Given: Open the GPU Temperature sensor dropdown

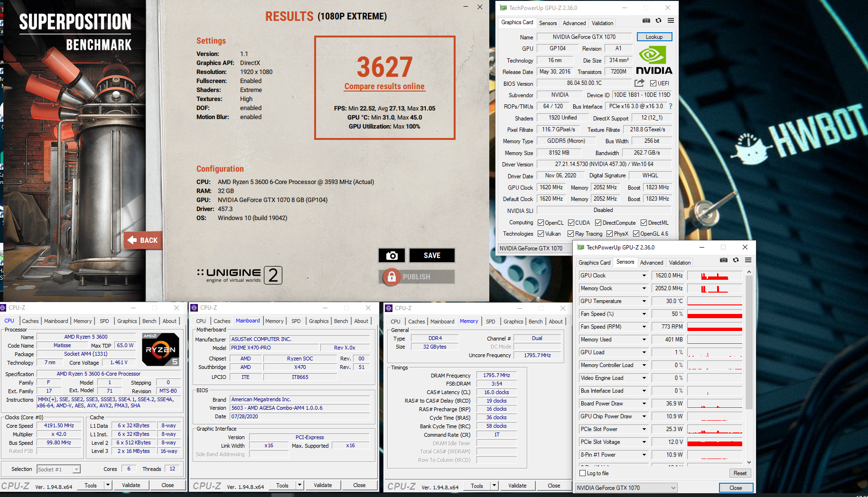Looking at the screenshot, I should coord(644,301).
